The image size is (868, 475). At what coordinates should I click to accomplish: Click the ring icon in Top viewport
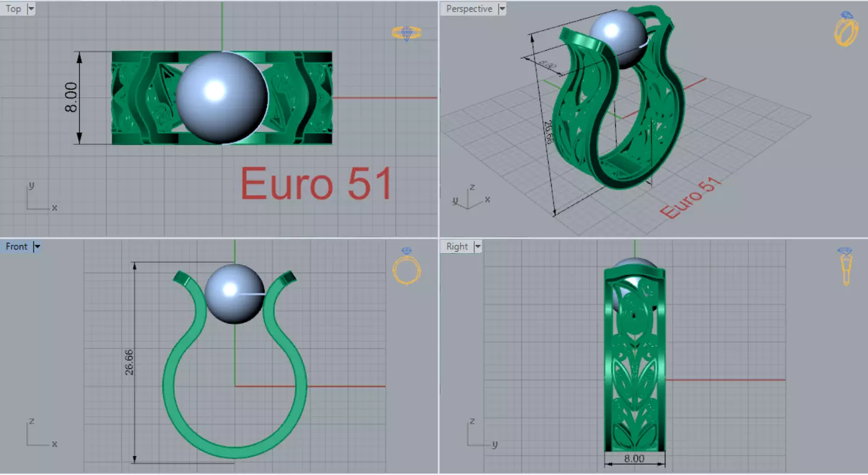[407, 33]
